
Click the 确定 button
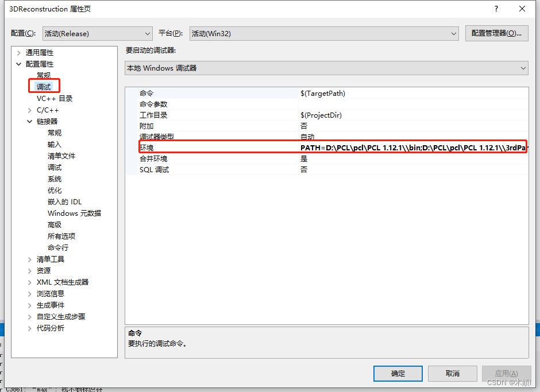pyautogui.click(x=398, y=374)
